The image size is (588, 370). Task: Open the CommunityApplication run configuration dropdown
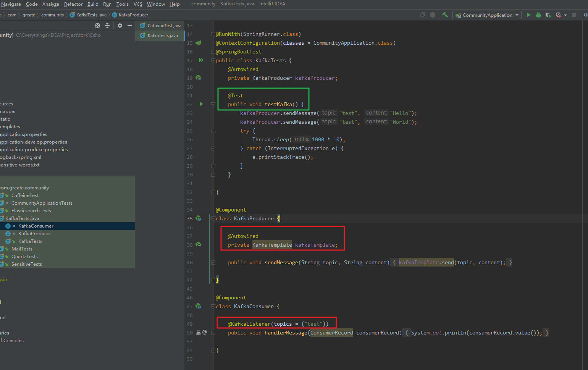point(487,15)
